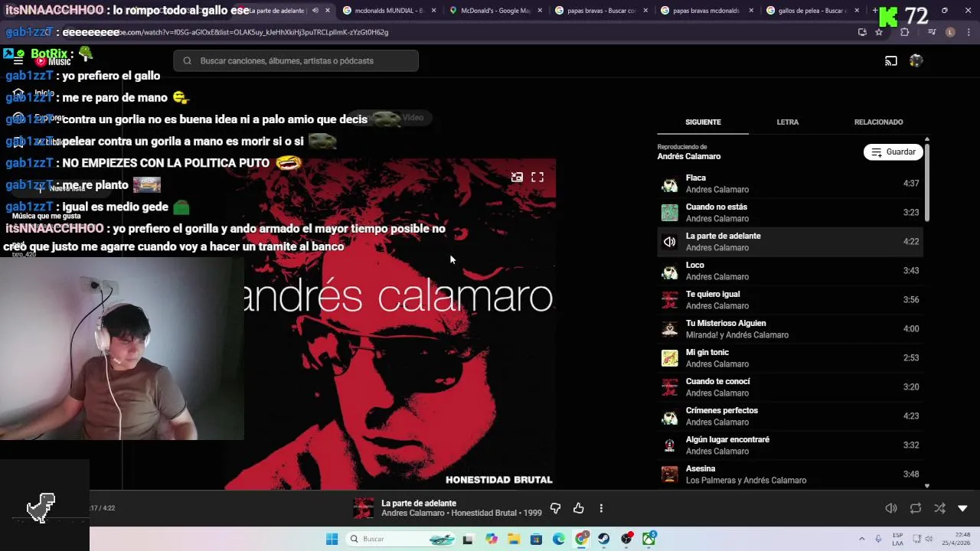
Task: Dislike La parte de adelante
Action: coord(555,508)
